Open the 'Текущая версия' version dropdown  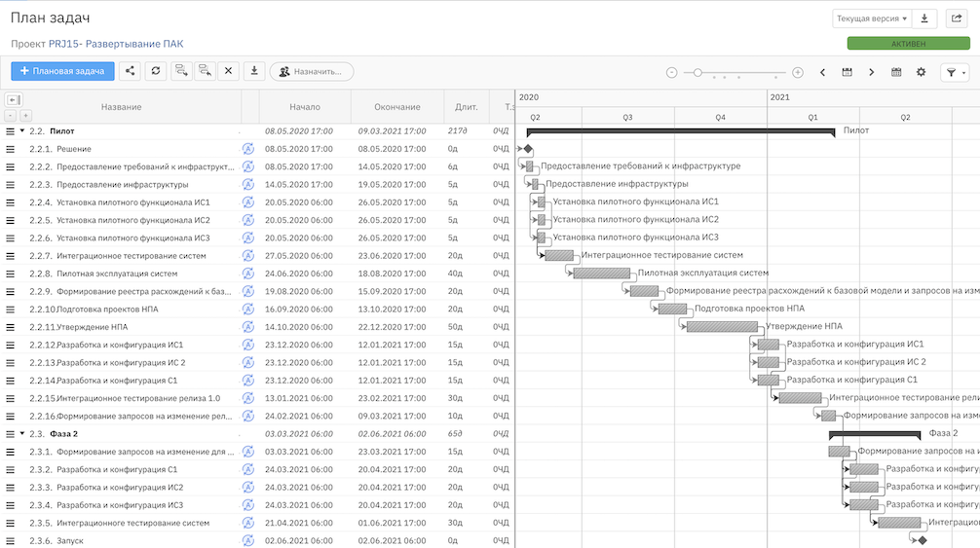coord(872,18)
